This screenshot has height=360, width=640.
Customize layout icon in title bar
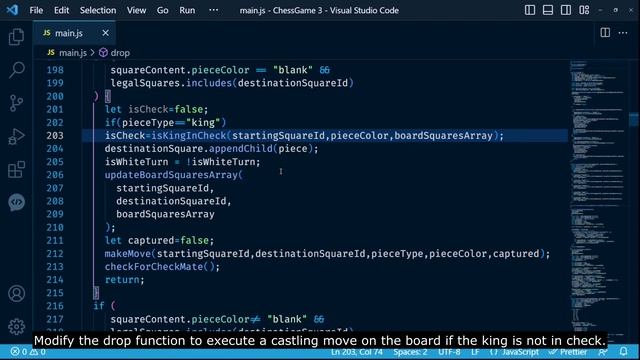[584, 10]
